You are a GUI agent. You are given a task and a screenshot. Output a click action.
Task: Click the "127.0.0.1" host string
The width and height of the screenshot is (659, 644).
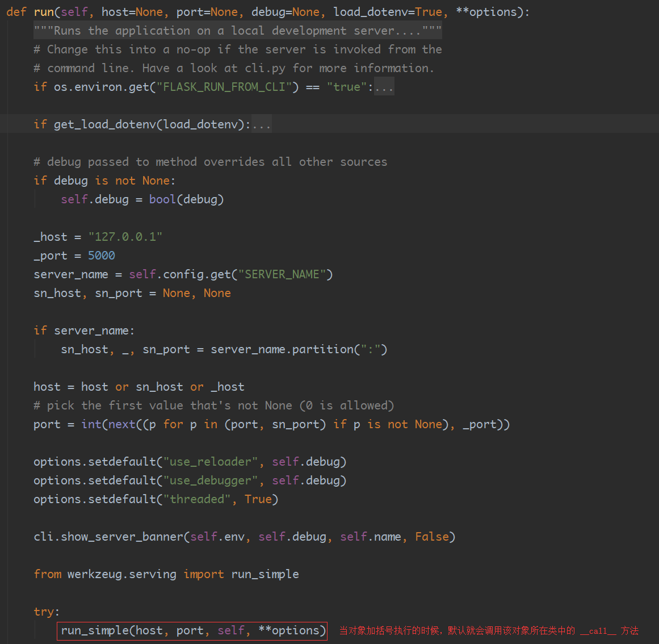tap(125, 237)
